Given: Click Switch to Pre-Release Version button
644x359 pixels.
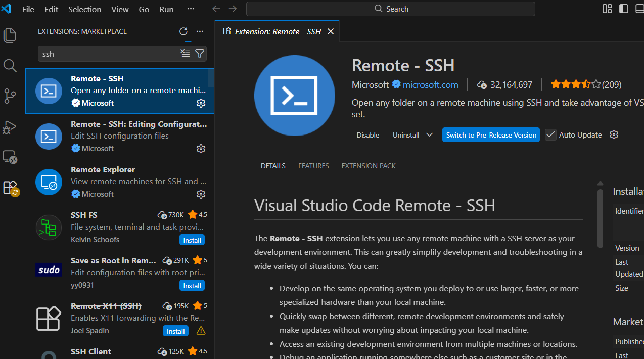Looking at the screenshot, I should click(x=491, y=135).
